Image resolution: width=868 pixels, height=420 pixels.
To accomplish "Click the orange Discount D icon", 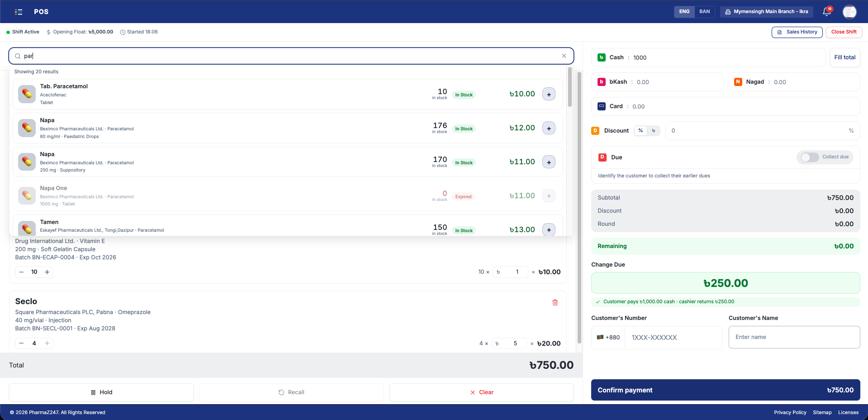I will click(595, 131).
